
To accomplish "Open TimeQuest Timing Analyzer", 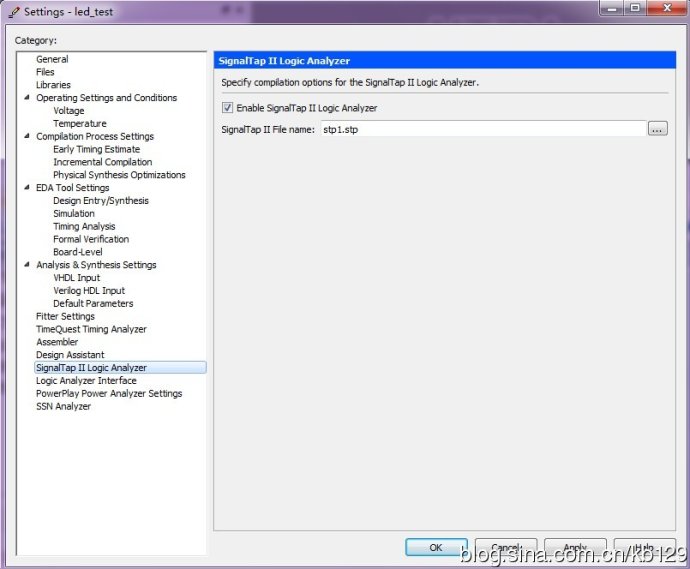I will [91, 329].
